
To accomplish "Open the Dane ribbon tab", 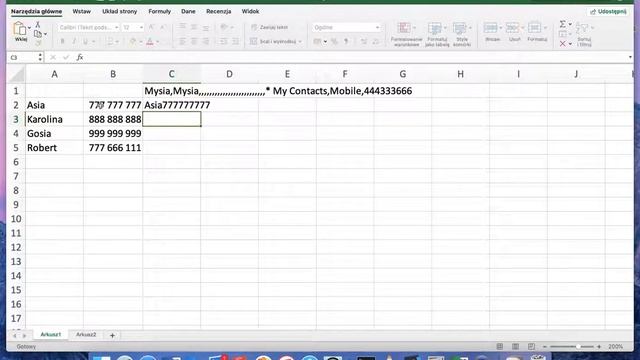I will 188,11.
